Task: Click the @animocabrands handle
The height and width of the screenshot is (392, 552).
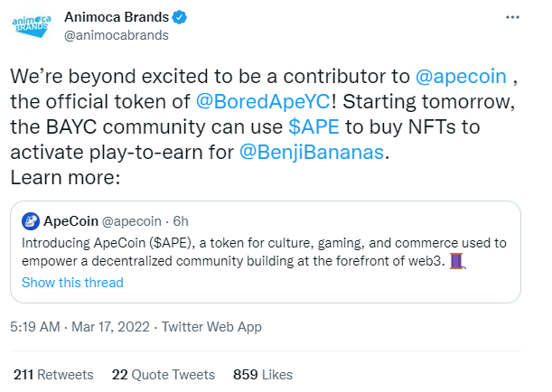Action: tap(117, 35)
